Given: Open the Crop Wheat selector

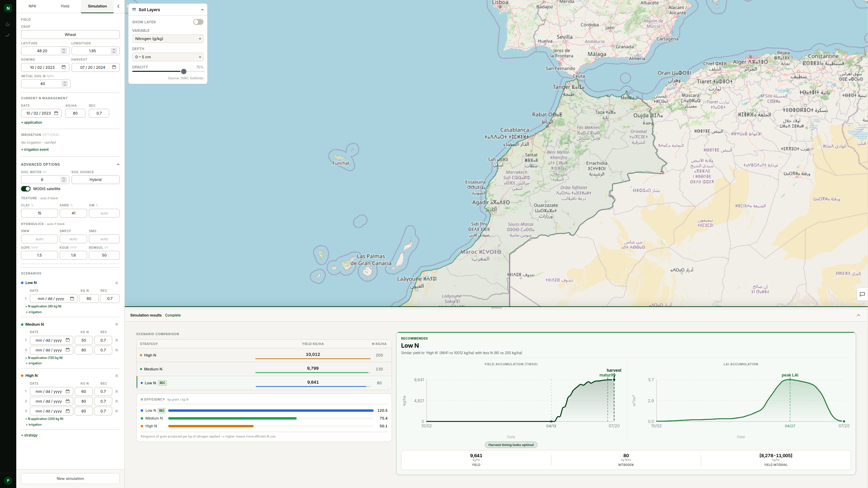Looking at the screenshot, I should (70, 35).
